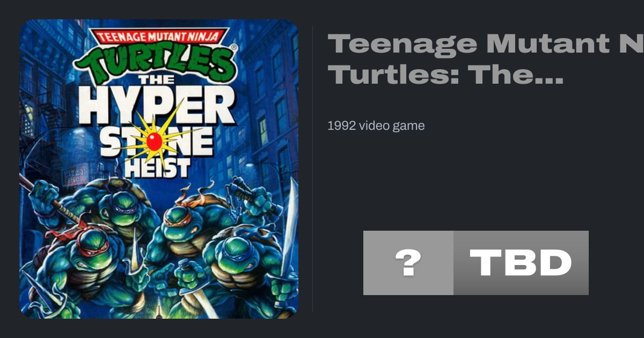
Task: Click the TBD score label
Action: (x=521, y=263)
